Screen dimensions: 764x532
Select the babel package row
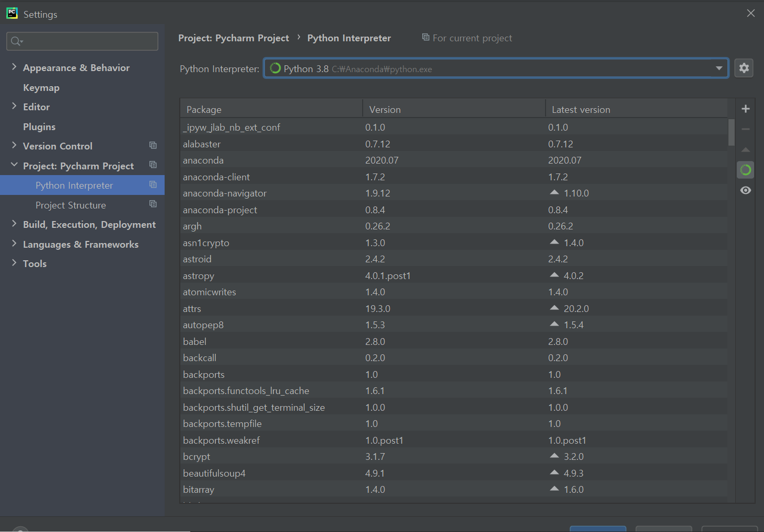454,341
